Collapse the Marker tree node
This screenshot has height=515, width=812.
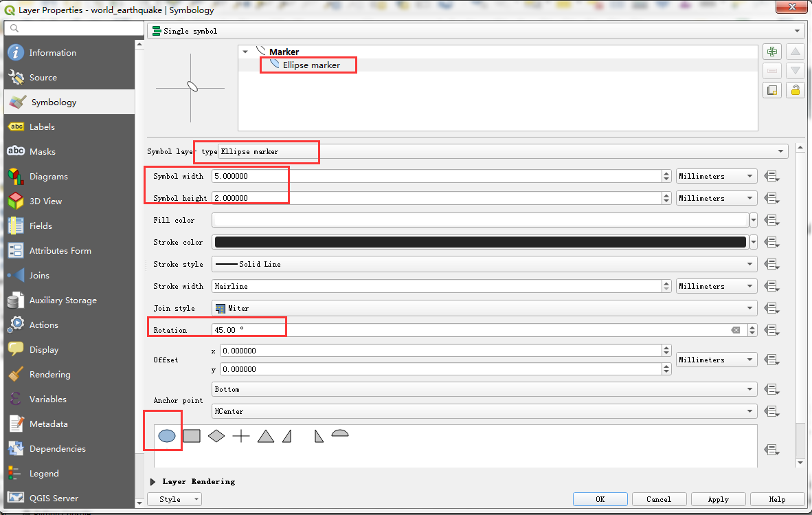(245, 52)
